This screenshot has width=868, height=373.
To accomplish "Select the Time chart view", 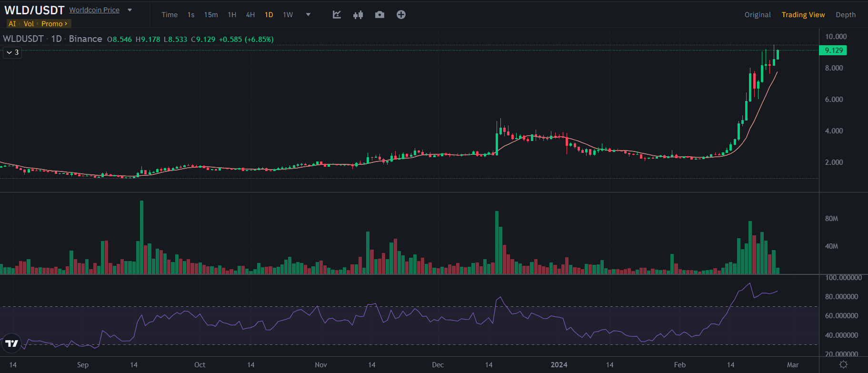I will pyautogui.click(x=170, y=15).
